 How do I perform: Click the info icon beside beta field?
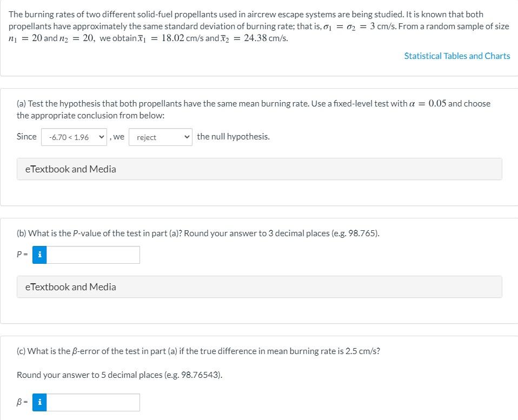click(x=39, y=402)
